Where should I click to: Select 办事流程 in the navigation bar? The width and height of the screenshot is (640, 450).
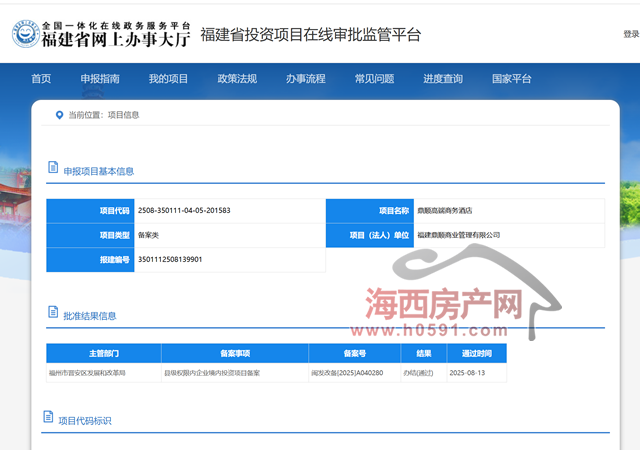click(x=306, y=79)
